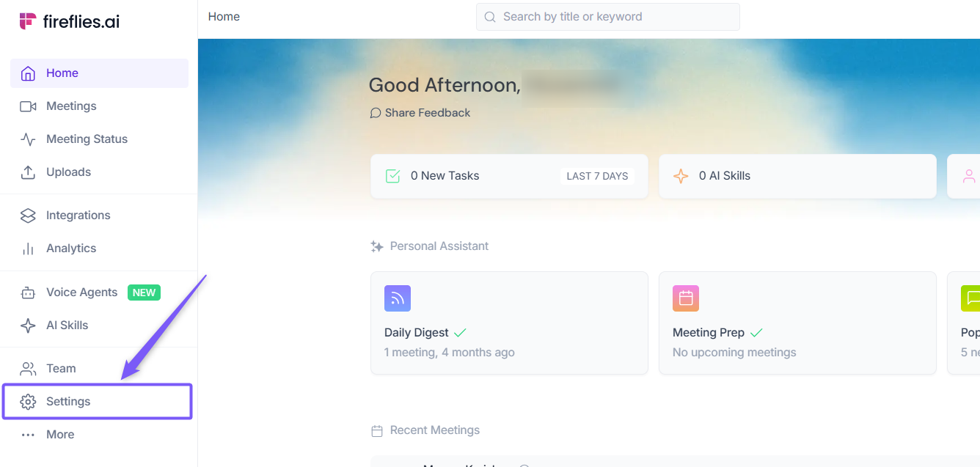Click the Personal Assistant sparkle icon

[377, 246]
